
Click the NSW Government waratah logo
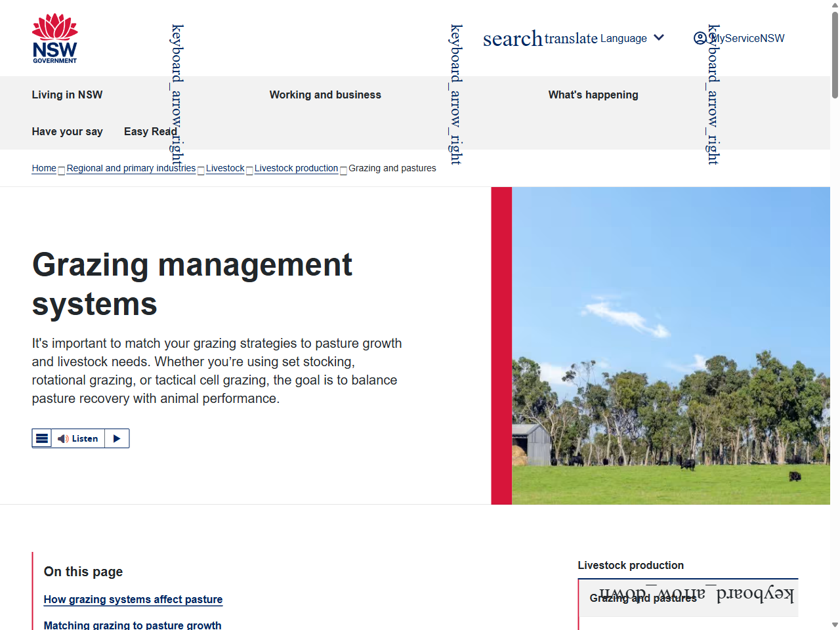pyautogui.click(x=55, y=38)
